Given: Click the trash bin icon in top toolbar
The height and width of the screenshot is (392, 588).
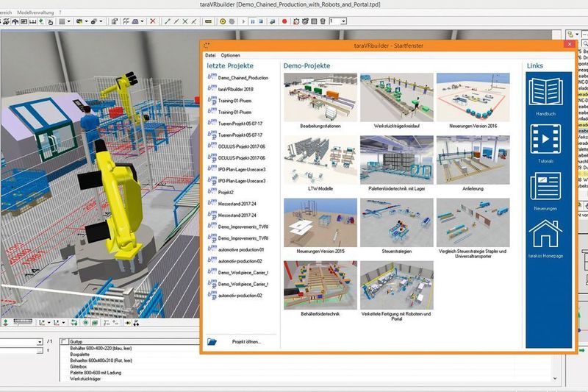Looking at the screenshot, I should click(x=323, y=21).
